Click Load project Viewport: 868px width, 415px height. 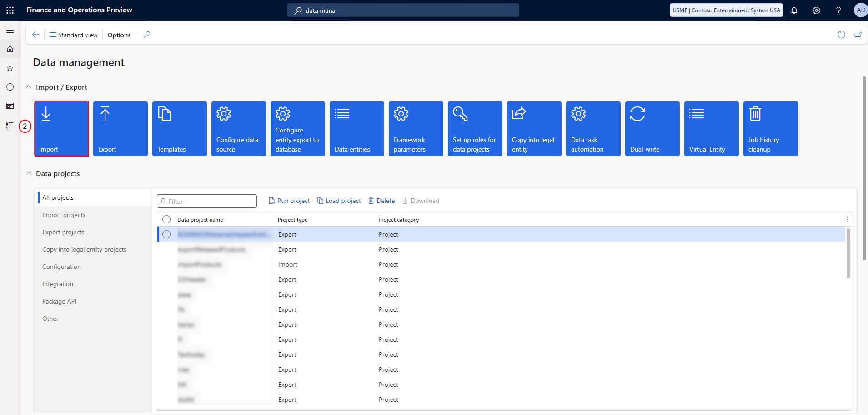(x=339, y=201)
